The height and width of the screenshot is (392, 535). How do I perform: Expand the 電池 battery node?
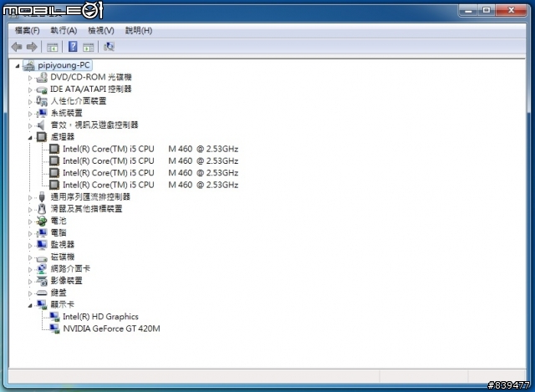tap(30, 221)
